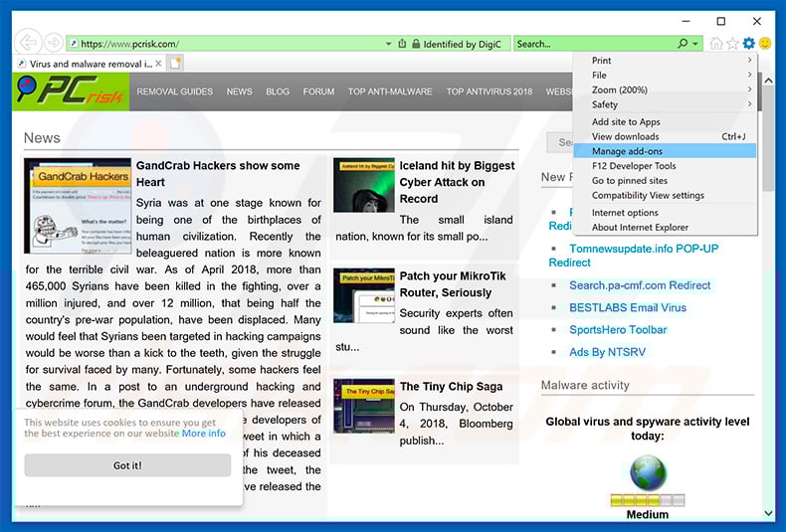Click Got it! cookie button
Viewport: 786px width, 532px height.
[127, 465]
